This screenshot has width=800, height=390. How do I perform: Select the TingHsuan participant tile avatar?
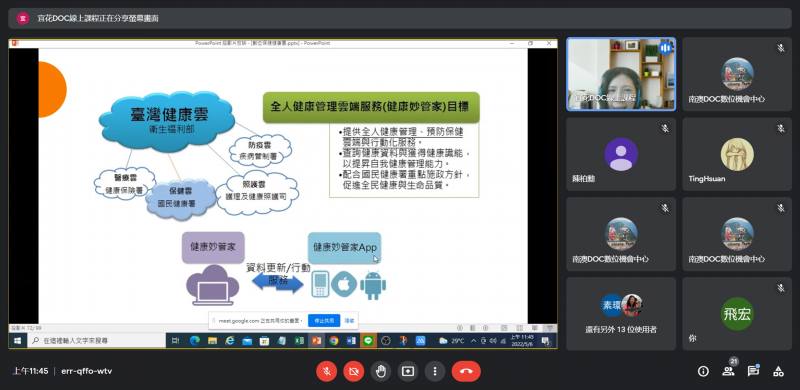(737, 154)
